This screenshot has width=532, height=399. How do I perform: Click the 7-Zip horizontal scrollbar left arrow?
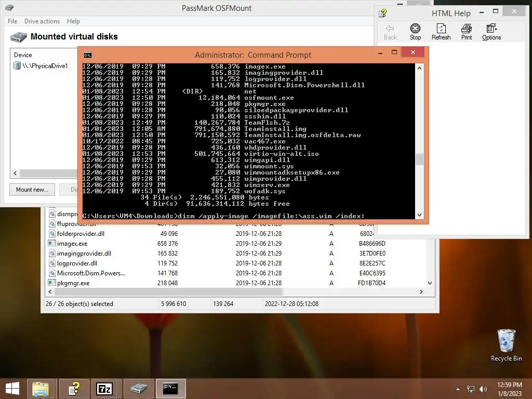(x=50, y=291)
